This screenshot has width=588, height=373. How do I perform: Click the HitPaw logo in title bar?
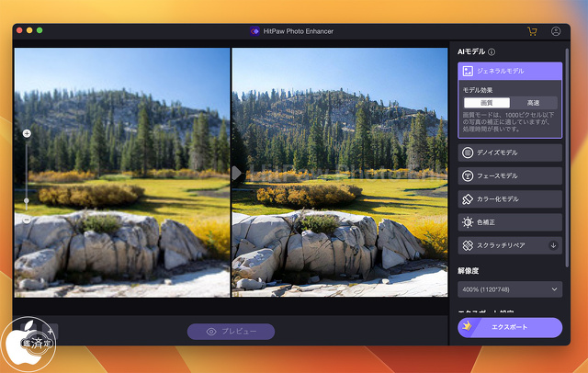(x=254, y=31)
